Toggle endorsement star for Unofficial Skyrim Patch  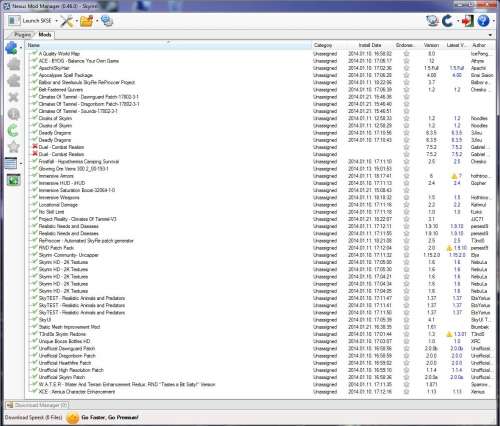pos(406,377)
